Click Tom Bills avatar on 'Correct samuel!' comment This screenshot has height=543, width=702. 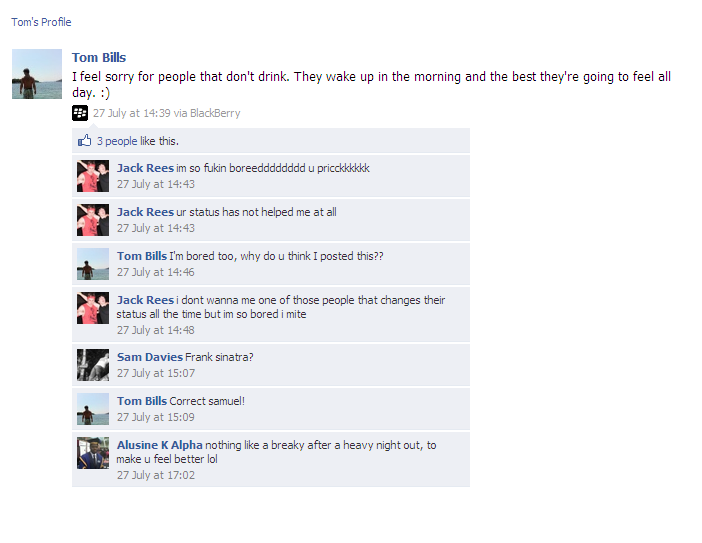[93, 409]
